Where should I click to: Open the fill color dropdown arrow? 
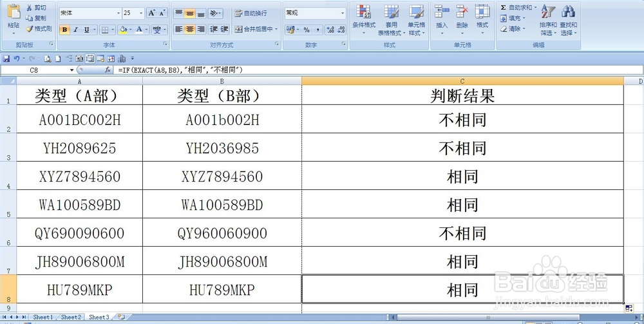131,30
